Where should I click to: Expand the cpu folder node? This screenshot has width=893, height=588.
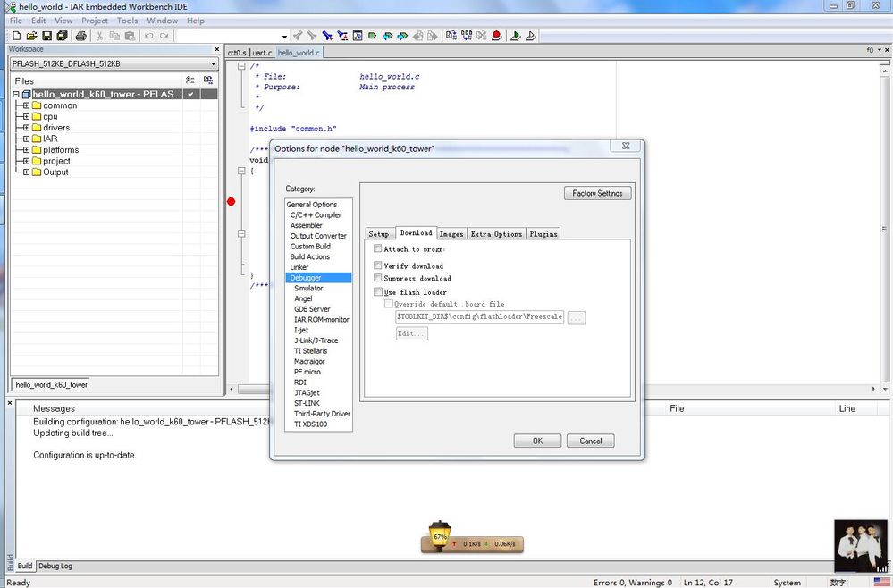[26, 117]
